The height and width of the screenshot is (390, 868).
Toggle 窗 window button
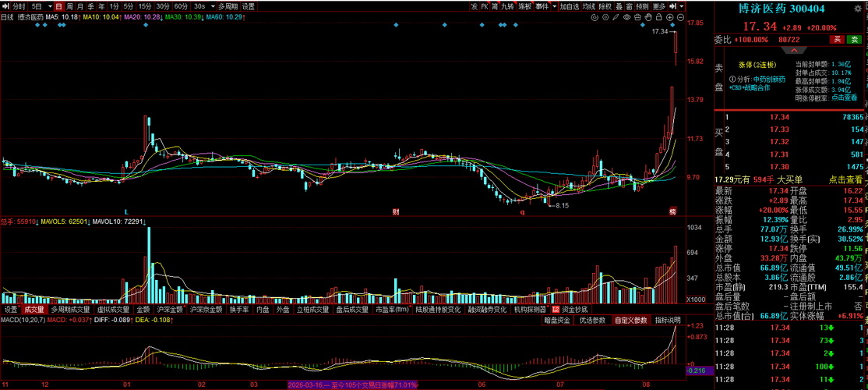tap(629, 7)
